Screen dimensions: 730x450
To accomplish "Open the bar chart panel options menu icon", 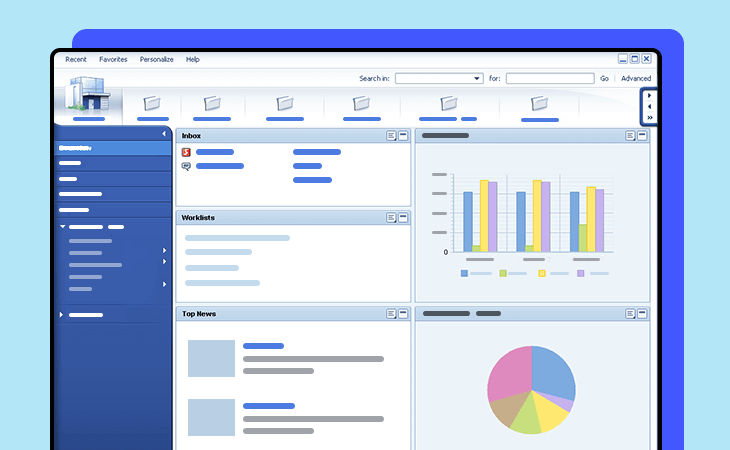I will click(630, 136).
